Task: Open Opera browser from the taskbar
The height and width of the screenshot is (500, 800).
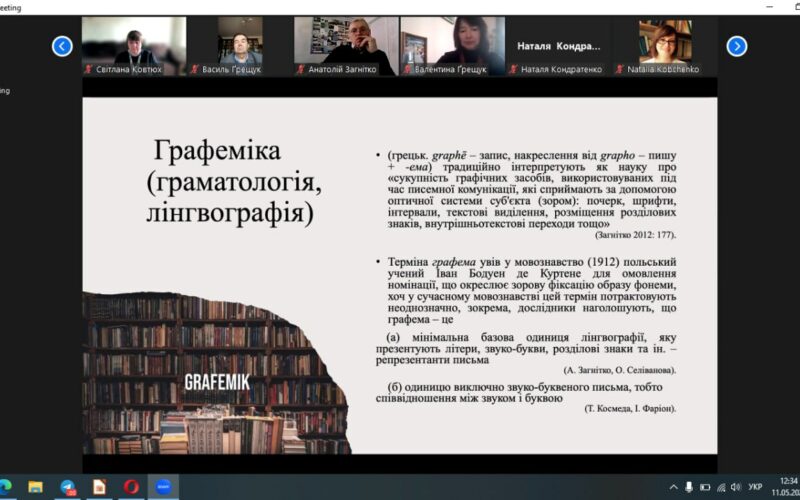Action: [131, 487]
